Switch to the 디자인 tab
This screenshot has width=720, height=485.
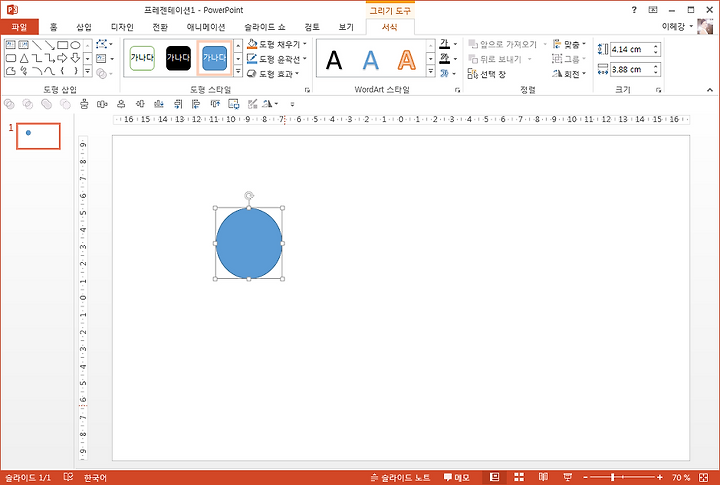pyautogui.click(x=122, y=27)
